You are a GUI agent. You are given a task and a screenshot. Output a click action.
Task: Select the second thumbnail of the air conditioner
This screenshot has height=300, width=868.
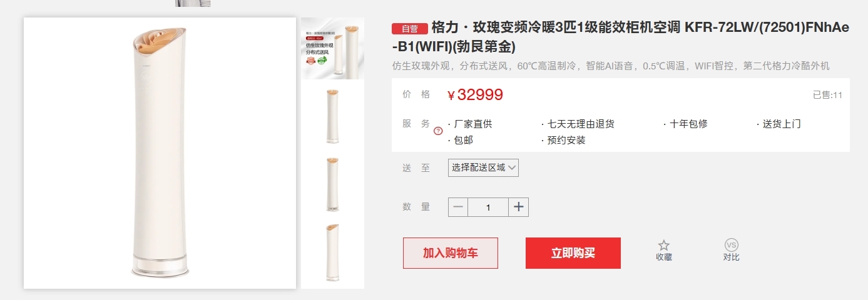tap(332, 117)
